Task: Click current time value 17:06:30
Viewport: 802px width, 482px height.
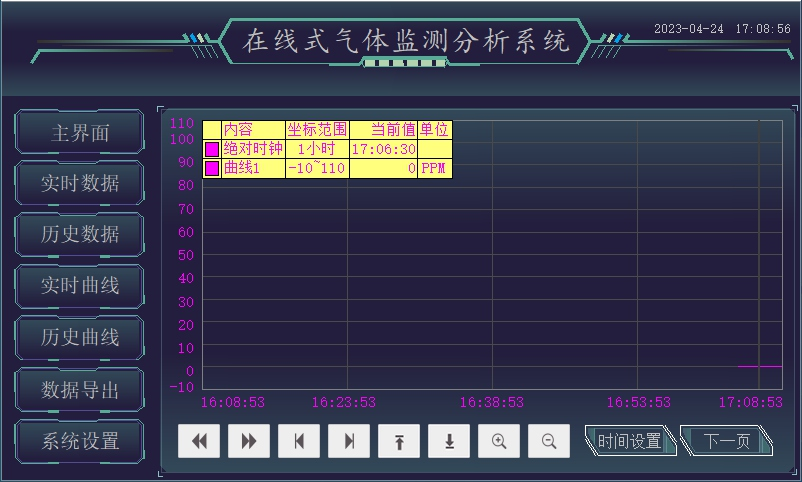Action: pos(383,149)
